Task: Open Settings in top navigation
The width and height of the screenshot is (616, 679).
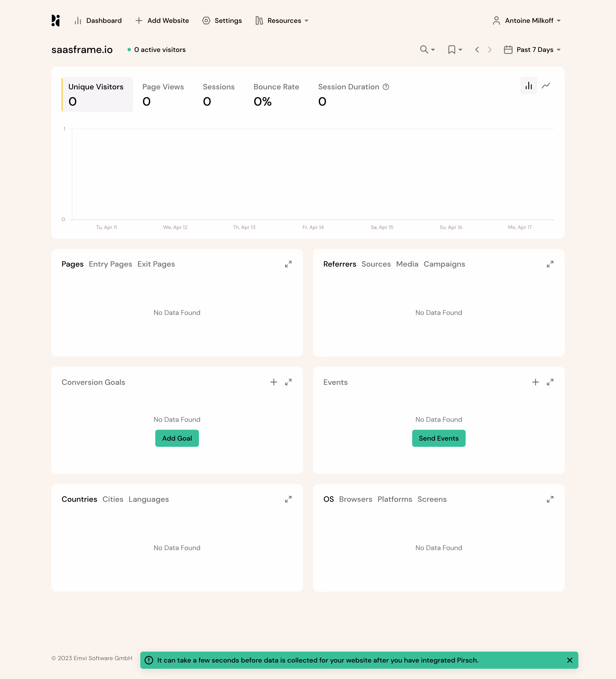Action: tap(222, 21)
